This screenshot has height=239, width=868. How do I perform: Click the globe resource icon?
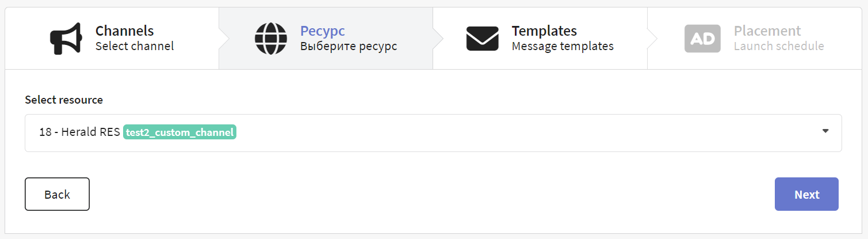point(270,38)
